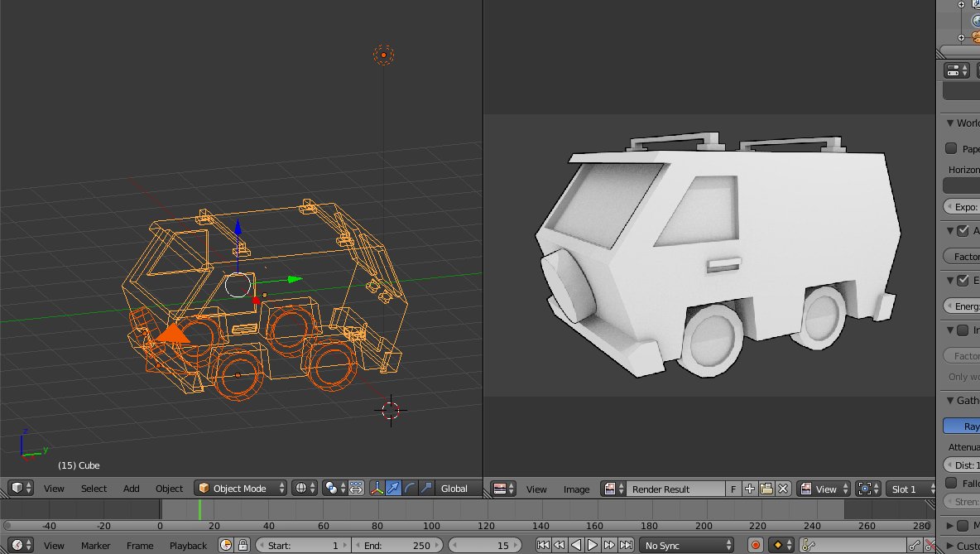The width and height of the screenshot is (980, 554).
Task: Select the 3D manipulator translate arrow icon
Action: click(394, 488)
